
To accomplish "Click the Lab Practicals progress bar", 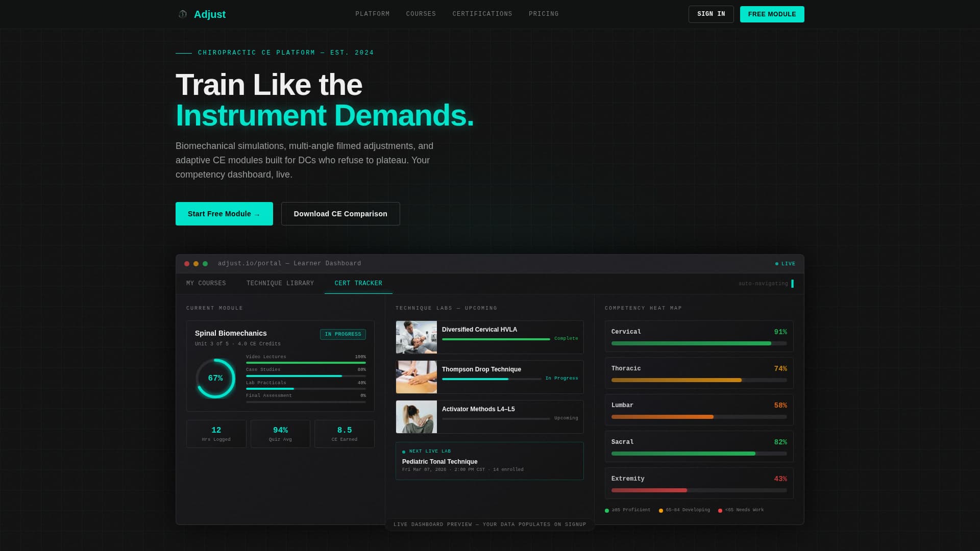I will pyautogui.click(x=306, y=389).
